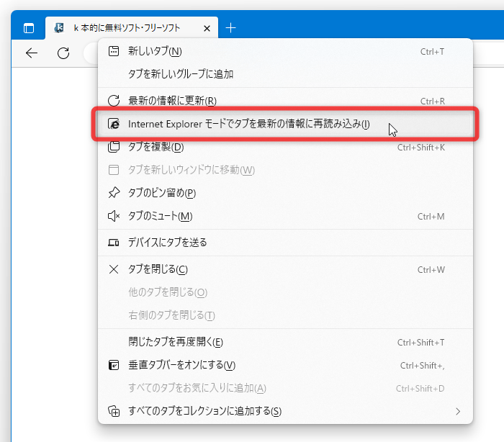Screen dimensions: 504x442
Task: Choose 他のタブを閉じる(O)
Action: click(x=285, y=292)
